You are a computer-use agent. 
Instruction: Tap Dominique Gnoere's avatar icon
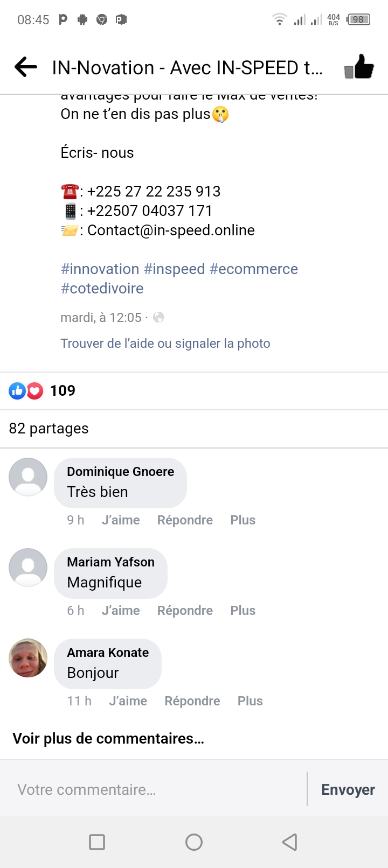[x=28, y=477]
